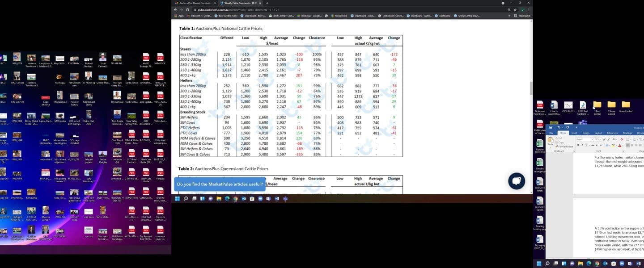The height and width of the screenshot is (268, 644).
Task: Select Scott Caswell image on left desktop
Action: coord(103,60)
